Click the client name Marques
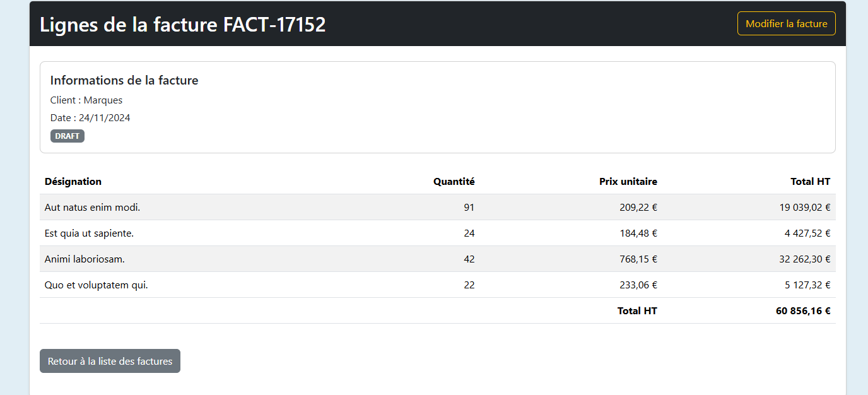Screen dimensions: 868x395 point(103,100)
